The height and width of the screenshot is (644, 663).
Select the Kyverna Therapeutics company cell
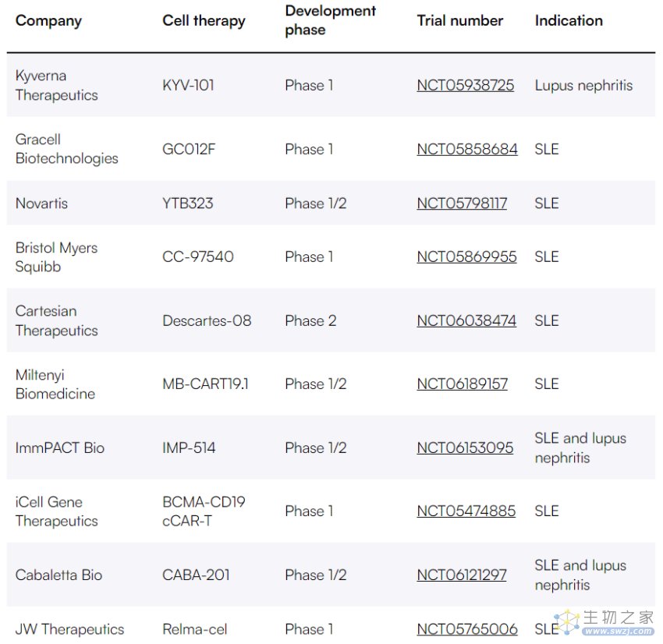point(56,85)
